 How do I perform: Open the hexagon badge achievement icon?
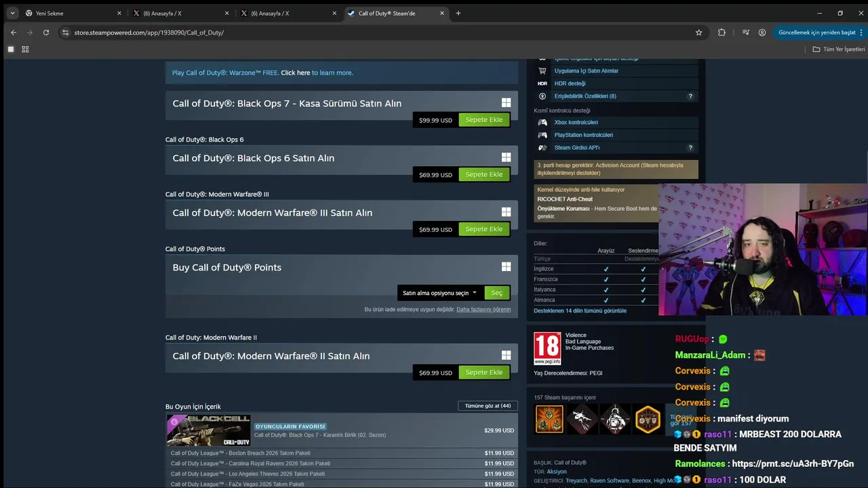(648, 420)
